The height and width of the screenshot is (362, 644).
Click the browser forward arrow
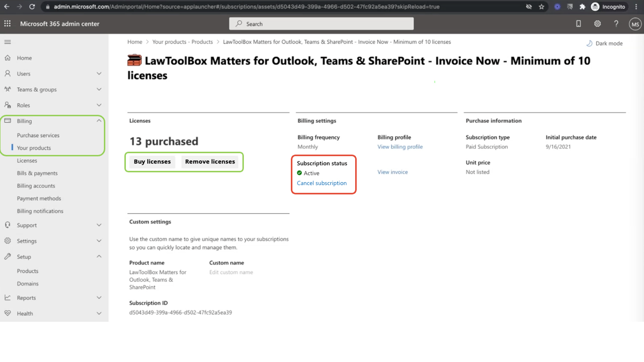coord(19,7)
